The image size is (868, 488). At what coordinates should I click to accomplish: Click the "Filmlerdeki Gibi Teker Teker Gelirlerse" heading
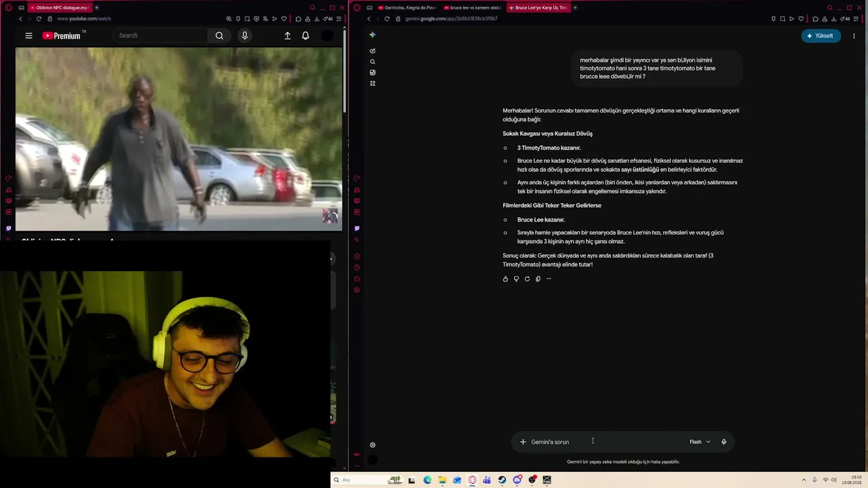click(x=552, y=205)
